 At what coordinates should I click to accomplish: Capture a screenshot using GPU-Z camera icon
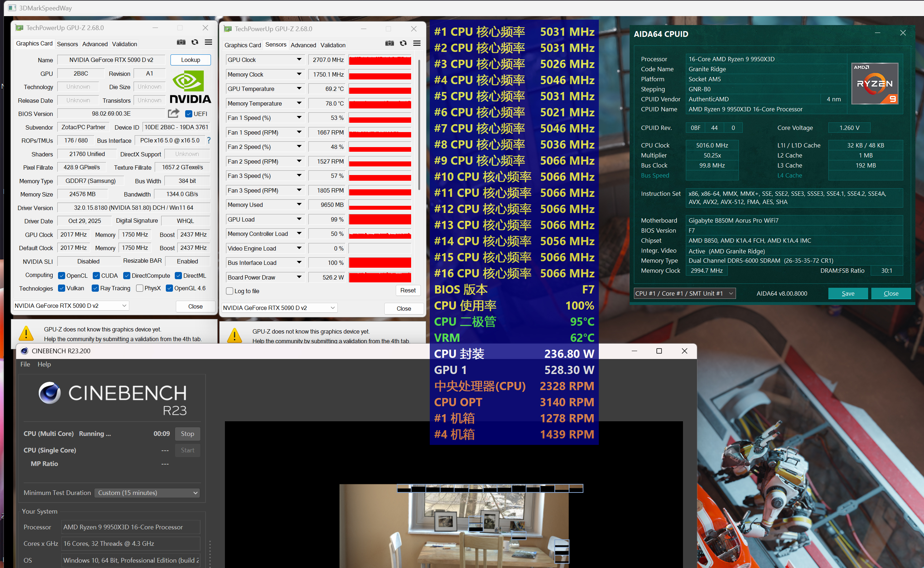(181, 42)
